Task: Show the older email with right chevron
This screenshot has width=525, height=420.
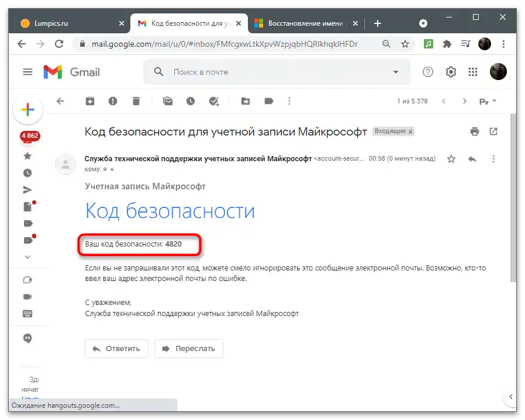Action: (x=464, y=101)
